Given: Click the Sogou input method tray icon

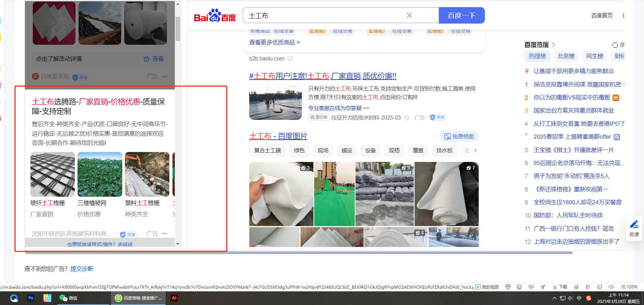Looking at the screenshot, I should click(589, 298).
